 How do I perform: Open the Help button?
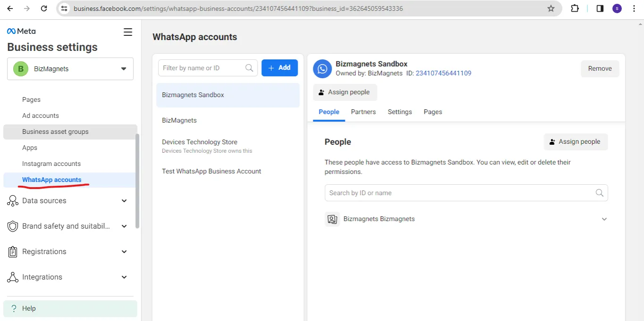point(70,308)
